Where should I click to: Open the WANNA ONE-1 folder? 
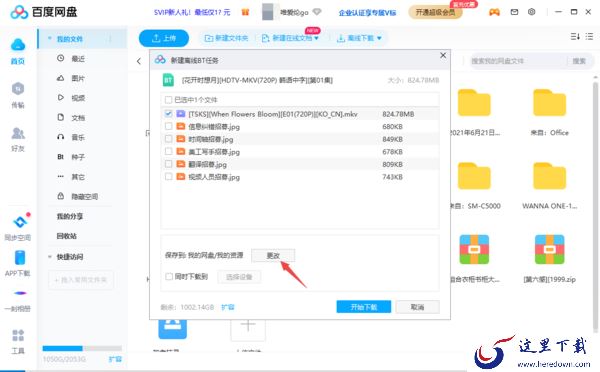(549, 176)
